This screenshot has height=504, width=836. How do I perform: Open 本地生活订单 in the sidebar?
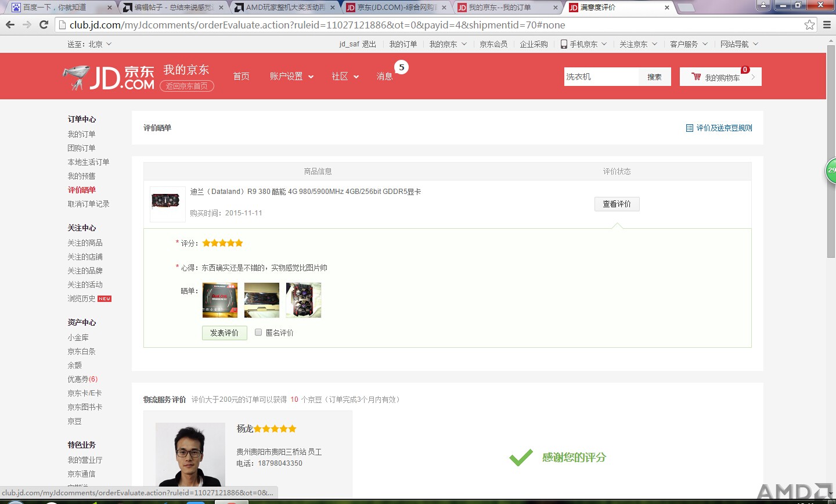pyautogui.click(x=88, y=162)
